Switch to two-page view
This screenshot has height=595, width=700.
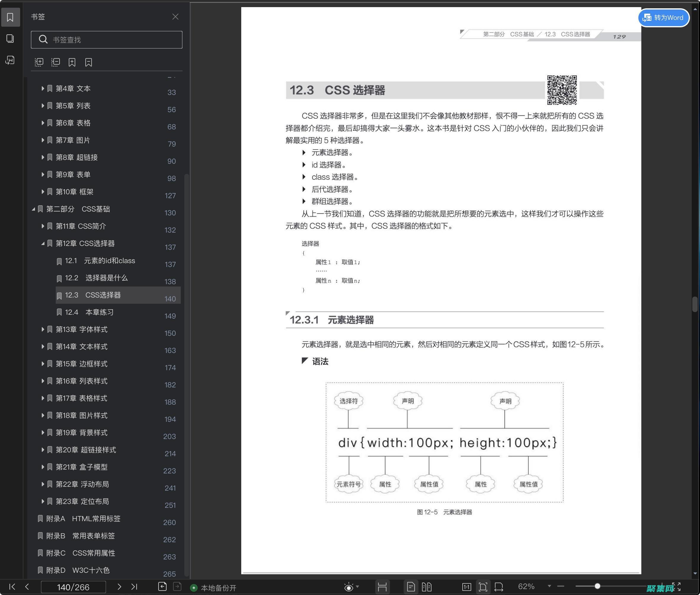point(427,587)
